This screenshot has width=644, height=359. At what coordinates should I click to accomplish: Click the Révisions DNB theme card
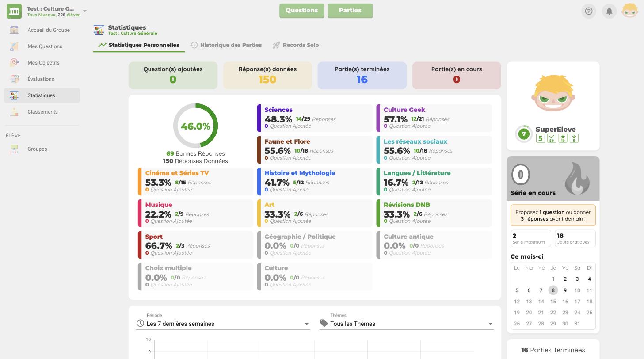click(434, 213)
